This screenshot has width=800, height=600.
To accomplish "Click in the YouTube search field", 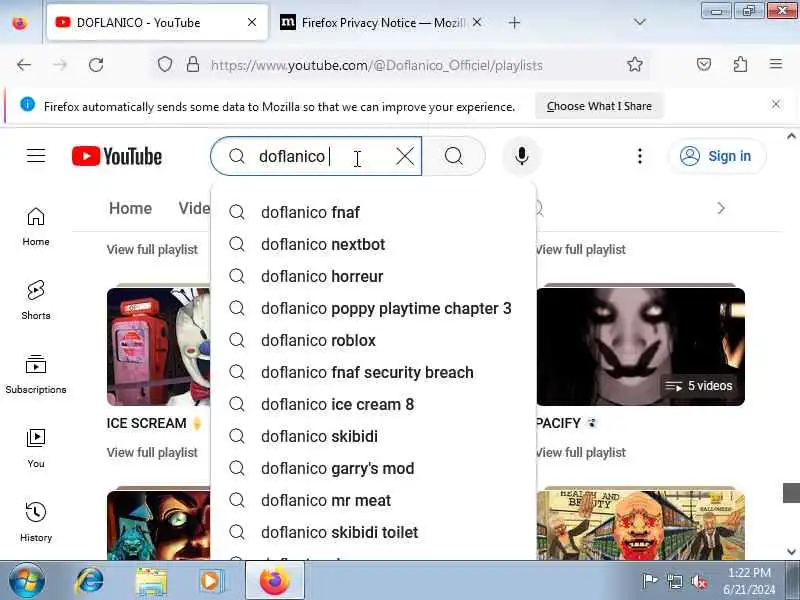I will [x=316, y=156].
